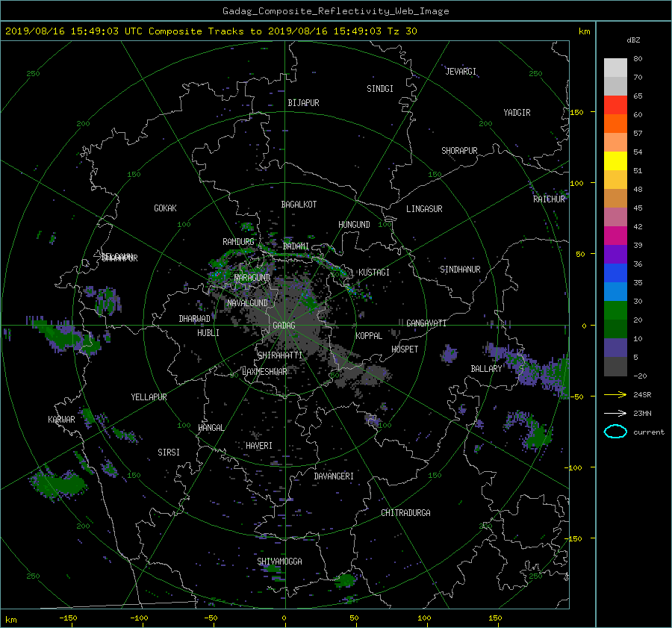This screenshot has height=628, width=672.
Task: Click the NAVALGUND city label
Action: pos(247,303)
